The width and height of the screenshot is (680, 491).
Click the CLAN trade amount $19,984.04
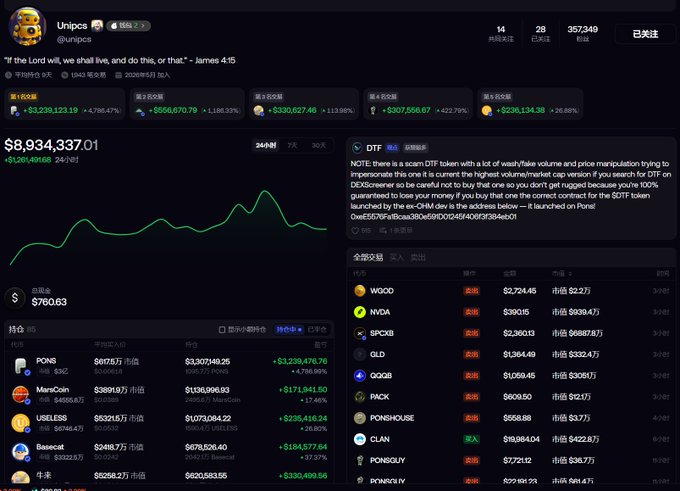tap(521, 439)
